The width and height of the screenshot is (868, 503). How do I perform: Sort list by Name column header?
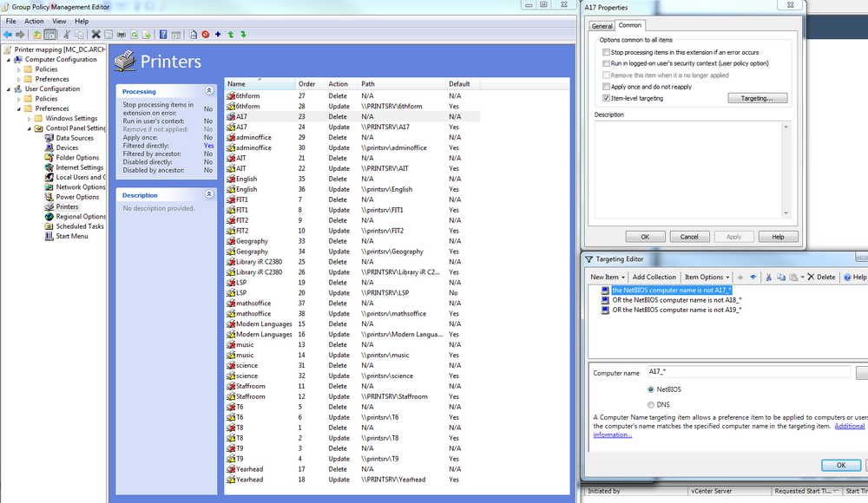point(260,84)
